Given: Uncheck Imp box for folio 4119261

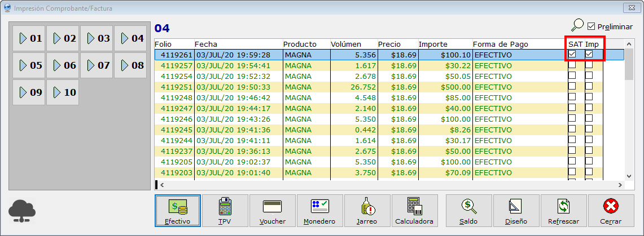Looking at the screenshot, I should tap(589, 55).
